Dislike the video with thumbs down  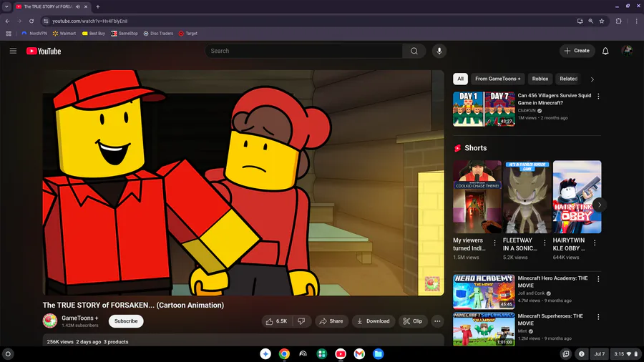tap(301, 321)
